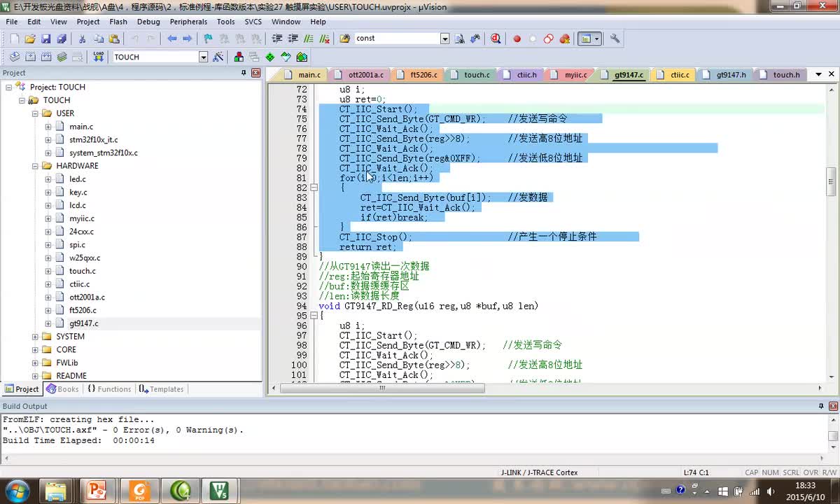This screenshot has height=504, width=840.
Task: Kill all breakpoints with the toolbar icon
Action: click(x=565, y=38)
